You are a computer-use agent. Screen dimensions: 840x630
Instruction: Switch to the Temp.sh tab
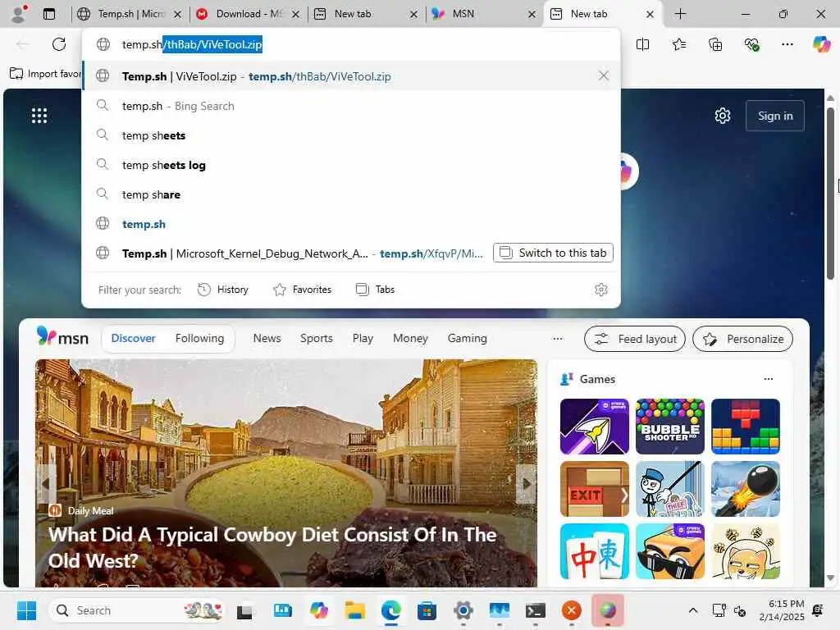coord(129,14)
